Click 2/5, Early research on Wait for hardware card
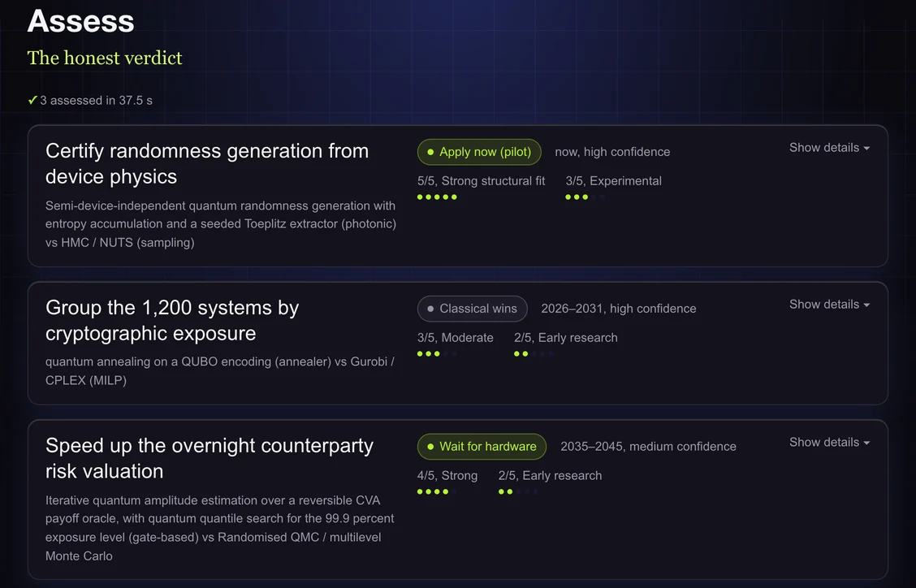This screenshot has width=916, height=588. 550,476
